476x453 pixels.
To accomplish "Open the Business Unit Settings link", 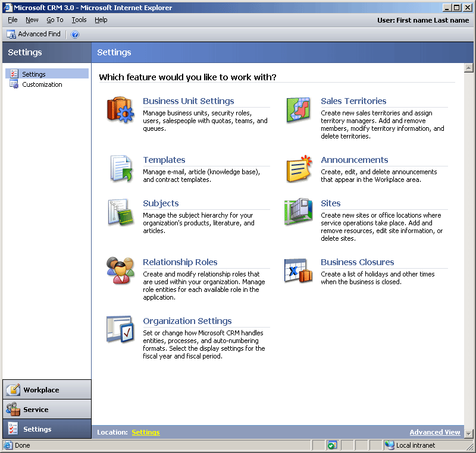I will point(189,101).
